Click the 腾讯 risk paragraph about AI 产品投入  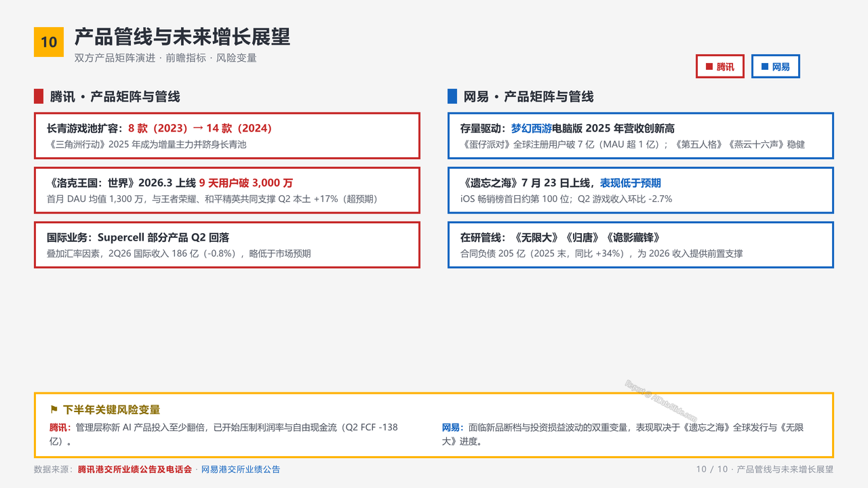pyautogui.click(x=224, y=434)
